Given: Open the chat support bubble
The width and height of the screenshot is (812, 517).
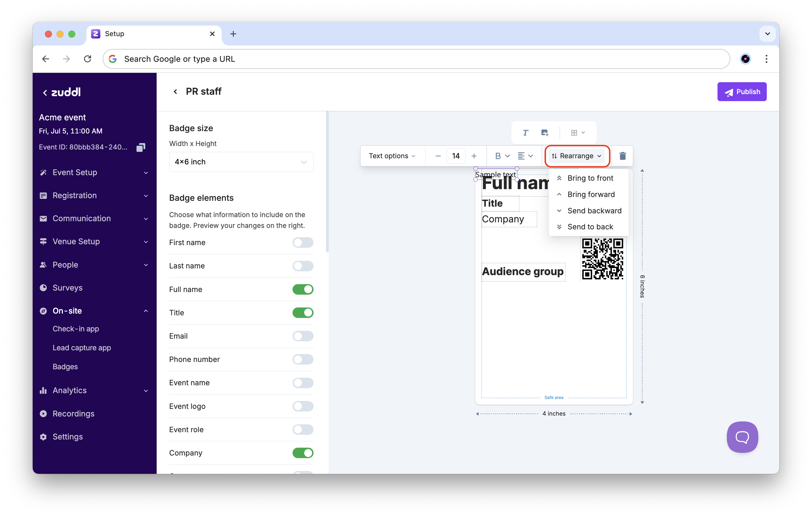Looking at the screenshot, I should coord(742,437).
